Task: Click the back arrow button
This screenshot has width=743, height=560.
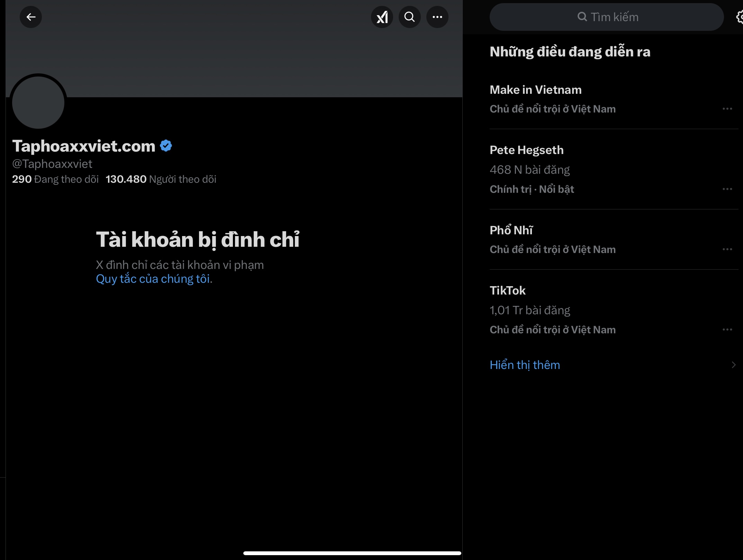Action: (31, 17)
